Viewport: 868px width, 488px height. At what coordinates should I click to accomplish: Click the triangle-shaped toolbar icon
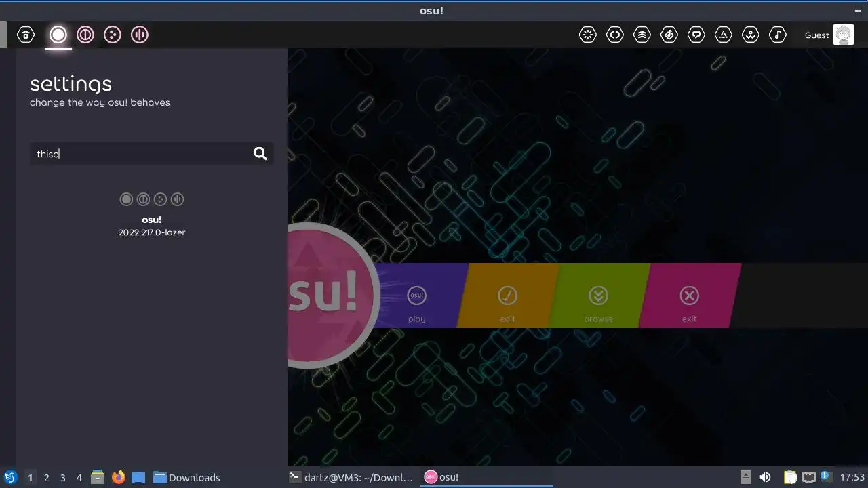tap(724, 35)
